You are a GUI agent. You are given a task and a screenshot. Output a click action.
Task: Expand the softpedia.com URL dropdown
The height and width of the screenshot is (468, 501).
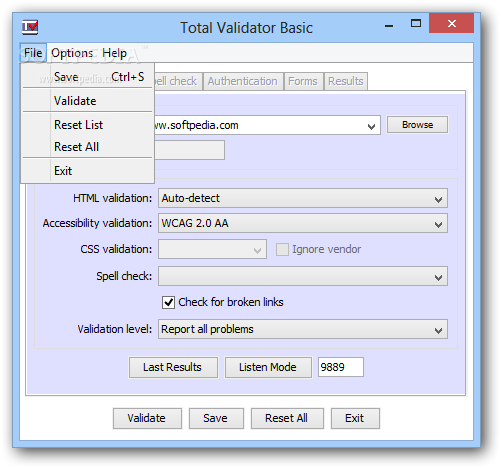tap(371, 126)
